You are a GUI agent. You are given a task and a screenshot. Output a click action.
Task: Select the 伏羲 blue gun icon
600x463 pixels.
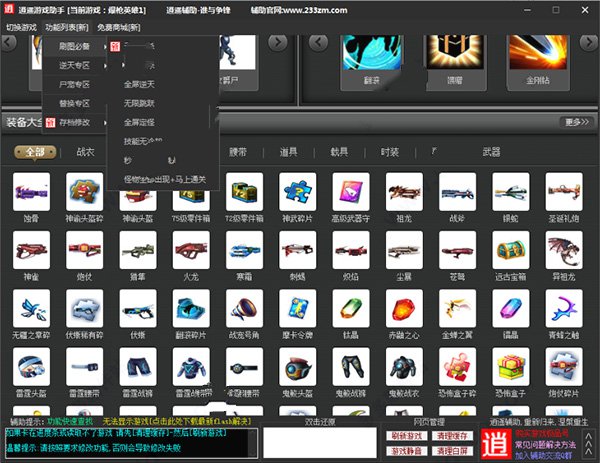click(x=138, y=308)
